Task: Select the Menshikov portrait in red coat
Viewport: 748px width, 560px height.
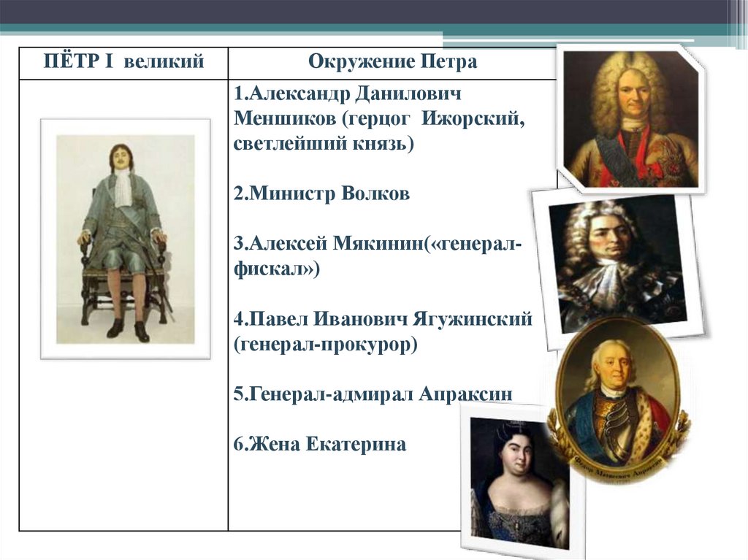Action: pos(630,119)
